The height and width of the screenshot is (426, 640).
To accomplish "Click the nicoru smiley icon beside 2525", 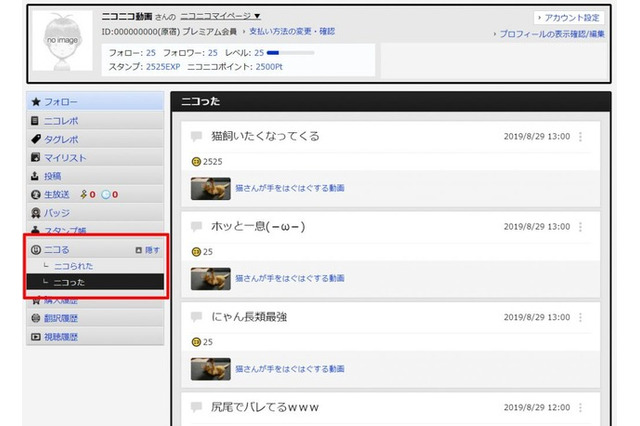I will tap(196, 162).
